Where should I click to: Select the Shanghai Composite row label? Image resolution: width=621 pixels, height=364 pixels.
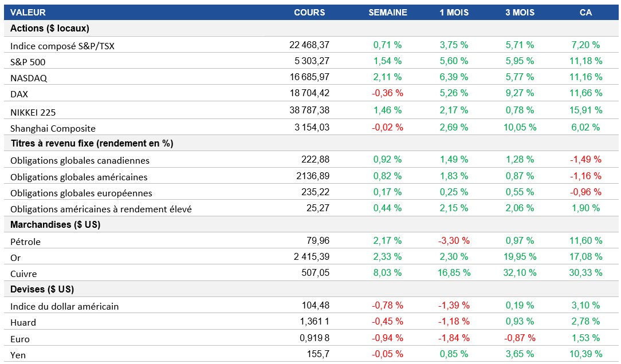tap(53, 128)
